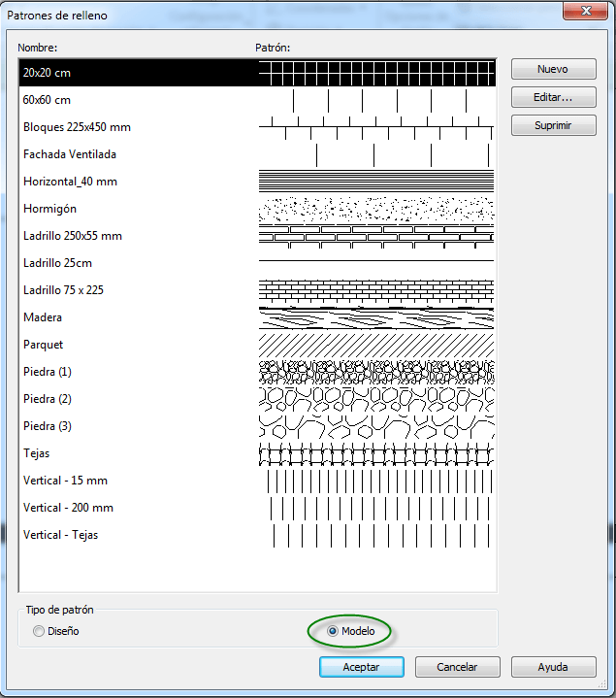Click the Parquet diagonal hatch preview

(376, 345)
